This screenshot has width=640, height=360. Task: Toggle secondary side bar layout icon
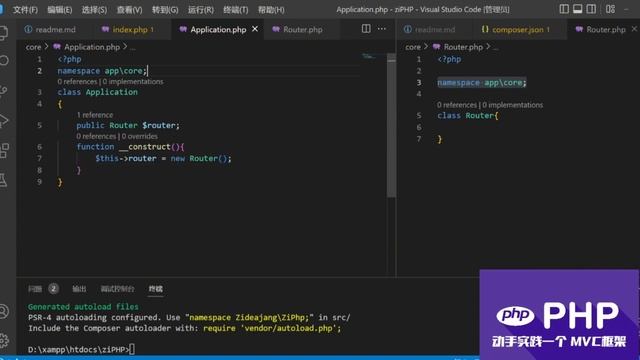[x=591, y=9]
